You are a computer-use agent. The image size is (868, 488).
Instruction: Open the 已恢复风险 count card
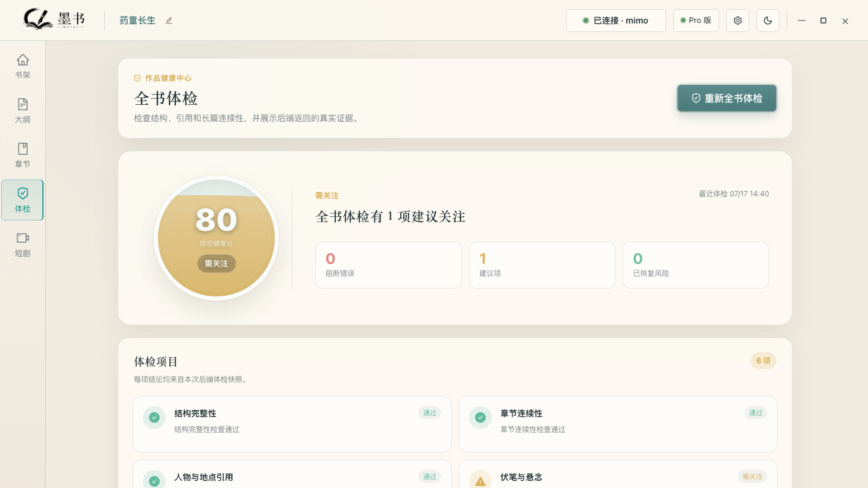696,265
